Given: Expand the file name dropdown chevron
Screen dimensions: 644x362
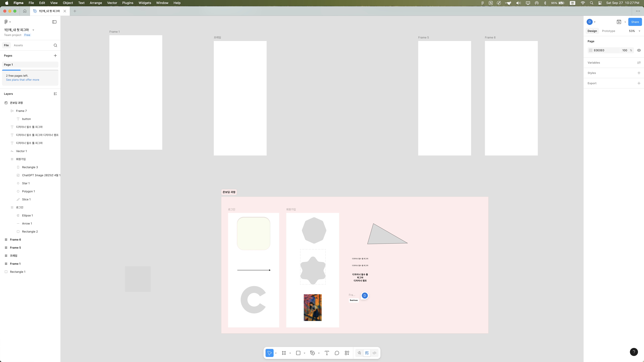Looking at the screenshot, I should [x=33, y=30].
